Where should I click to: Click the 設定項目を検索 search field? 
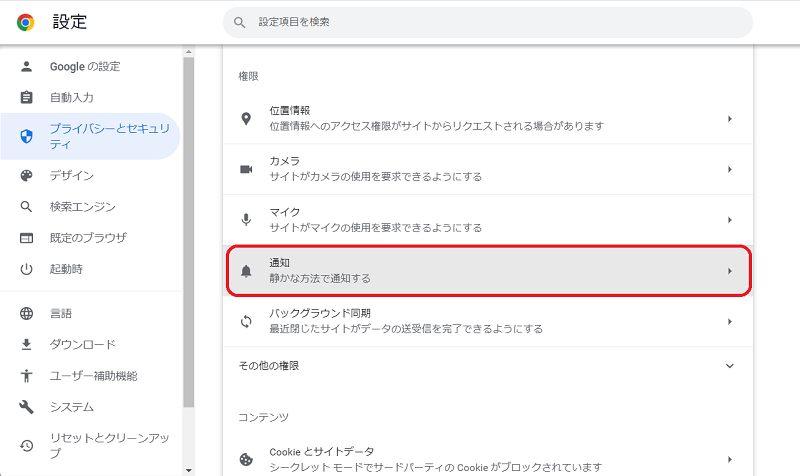point(487,22)
